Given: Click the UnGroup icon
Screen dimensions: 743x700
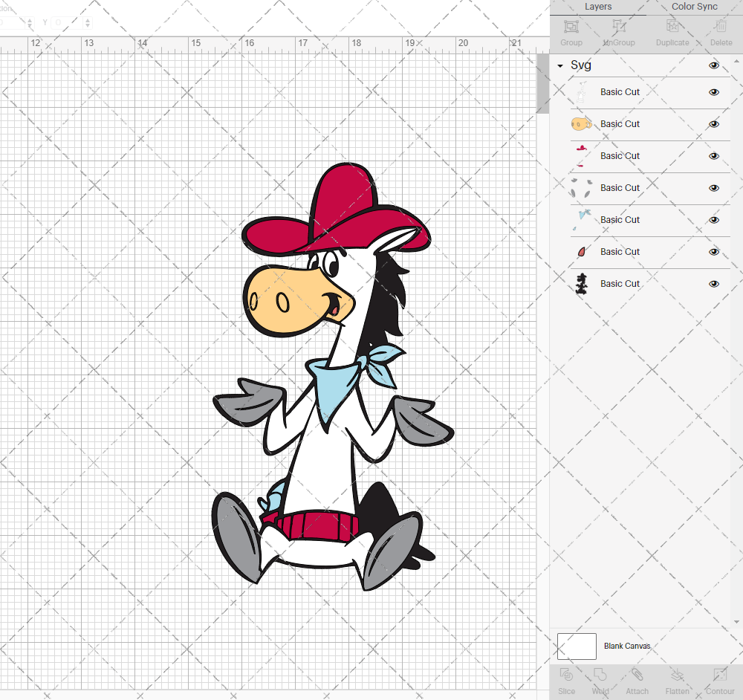Looking at the screenshot, I should (x=618, y=27).
